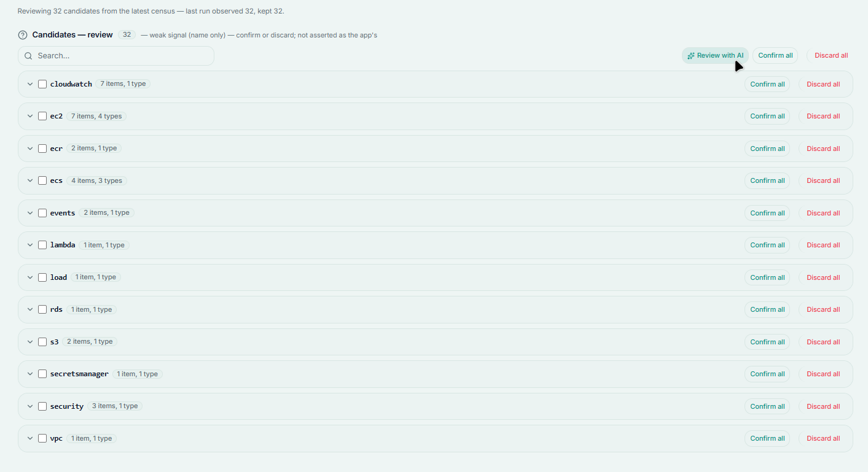Tick the vpc checkbox
Viewport: 868px width, 472px height.
click(42, 438)
